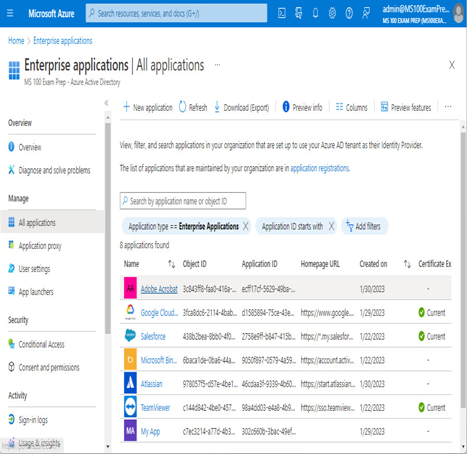Click the sidebar scrollbar thumb

[x=108, y=228]
